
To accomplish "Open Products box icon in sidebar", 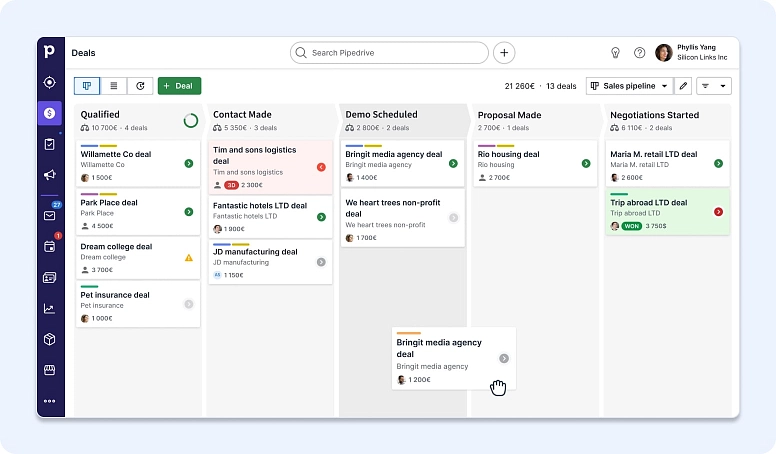I will tap(50, 339).
